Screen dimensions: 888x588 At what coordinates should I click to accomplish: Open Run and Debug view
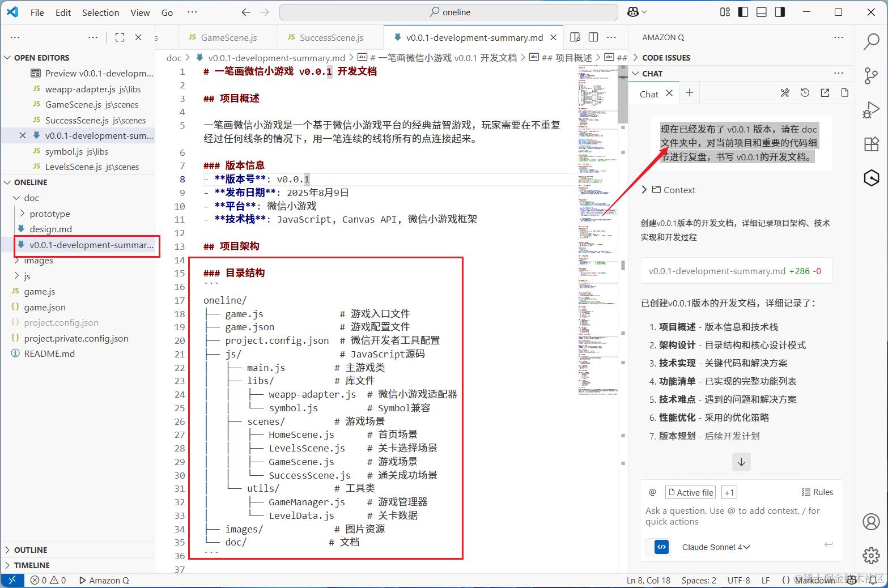pos(871,110)
